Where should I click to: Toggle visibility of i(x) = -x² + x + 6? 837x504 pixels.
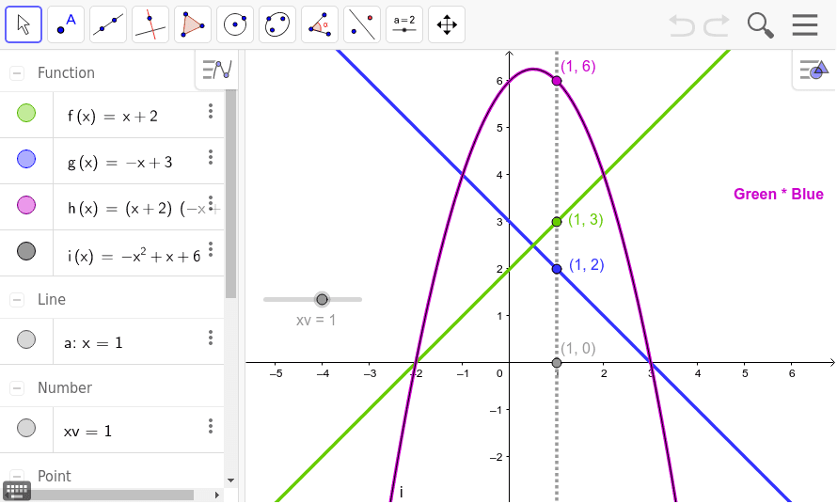pos(26,251)
